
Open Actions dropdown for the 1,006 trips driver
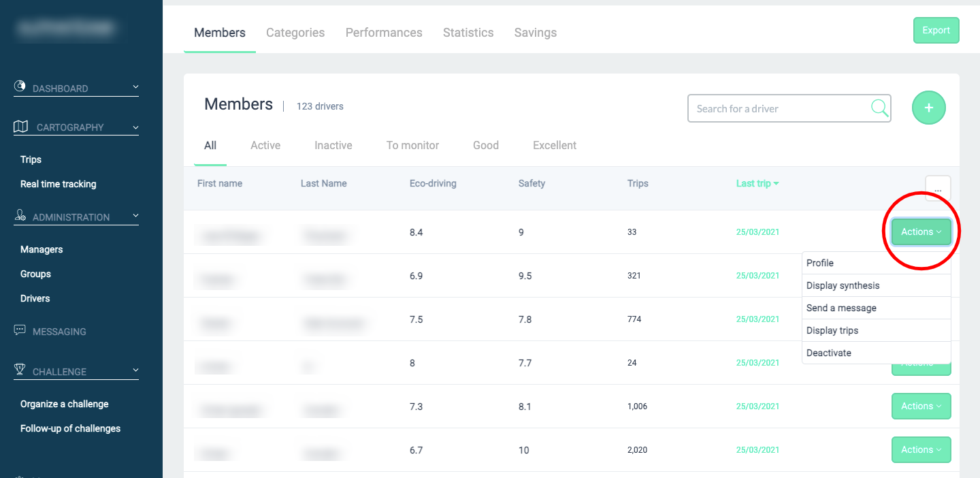point(921,407)
